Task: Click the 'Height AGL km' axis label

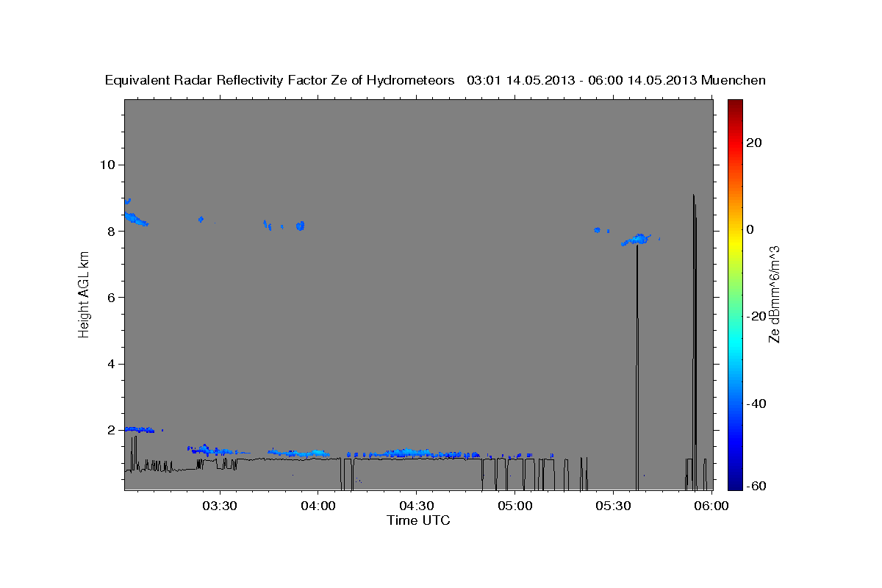Action: pos(85,295)
